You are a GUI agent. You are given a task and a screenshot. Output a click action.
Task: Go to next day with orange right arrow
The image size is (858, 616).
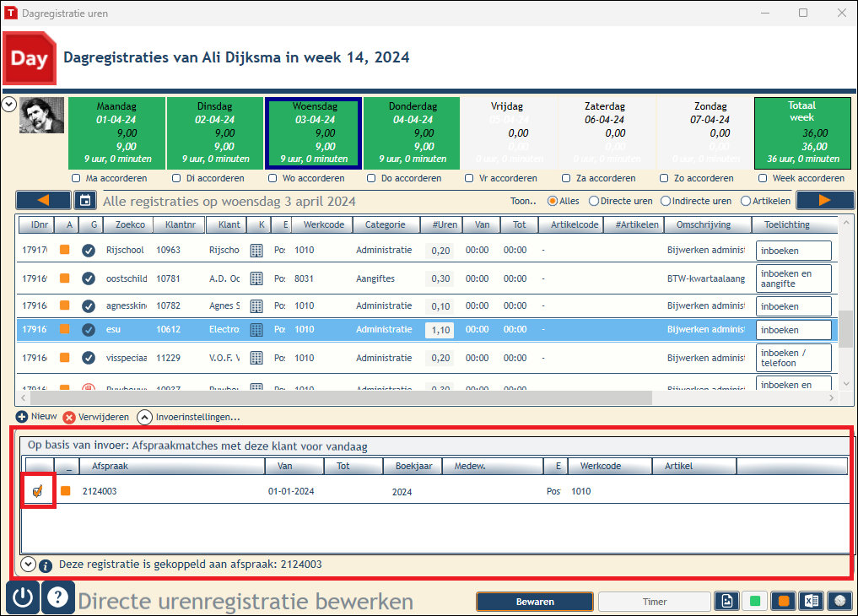pyautogui.click(x=824, y=201)
